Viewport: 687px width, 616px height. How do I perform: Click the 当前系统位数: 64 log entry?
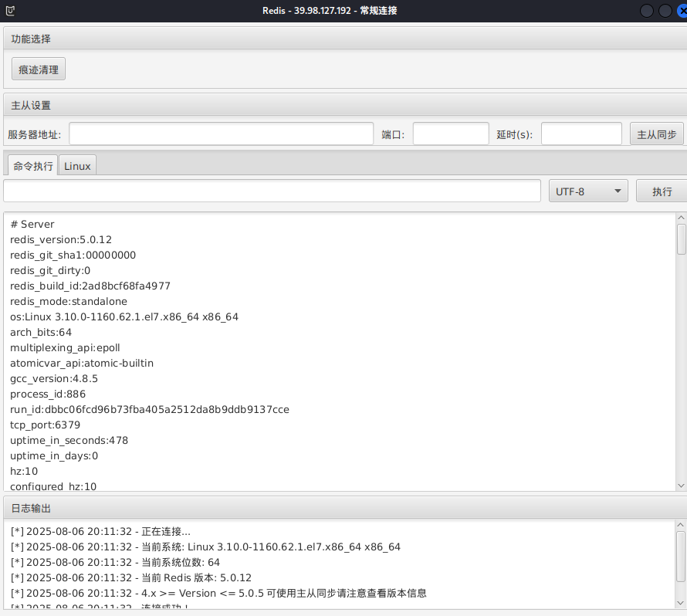(x=115, y=562)
